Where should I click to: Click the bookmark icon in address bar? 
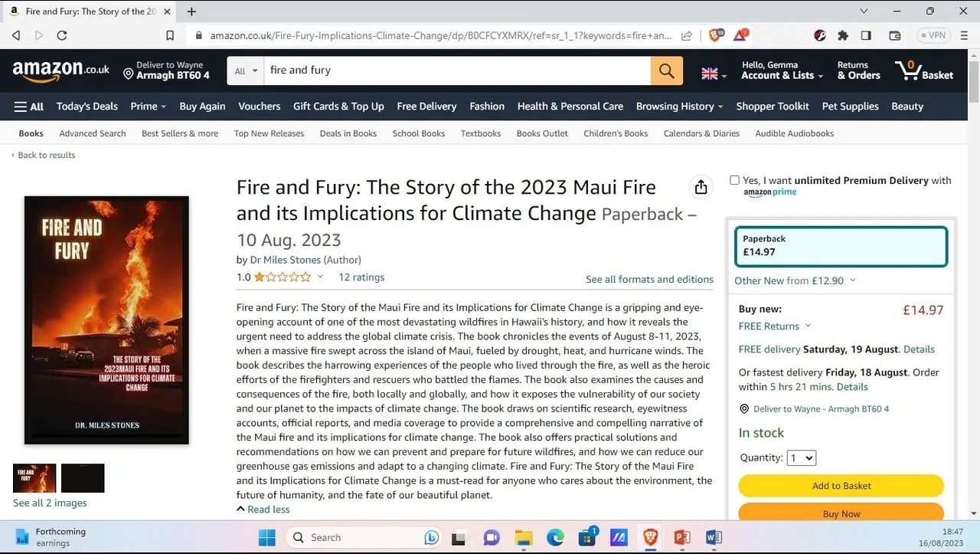coord(170,35)
